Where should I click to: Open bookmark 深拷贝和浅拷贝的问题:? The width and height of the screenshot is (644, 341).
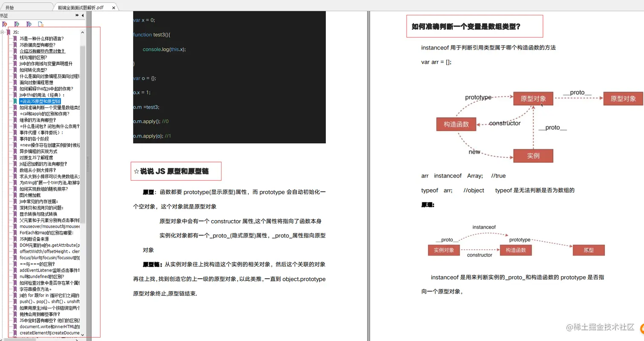[x=41, y=208]
